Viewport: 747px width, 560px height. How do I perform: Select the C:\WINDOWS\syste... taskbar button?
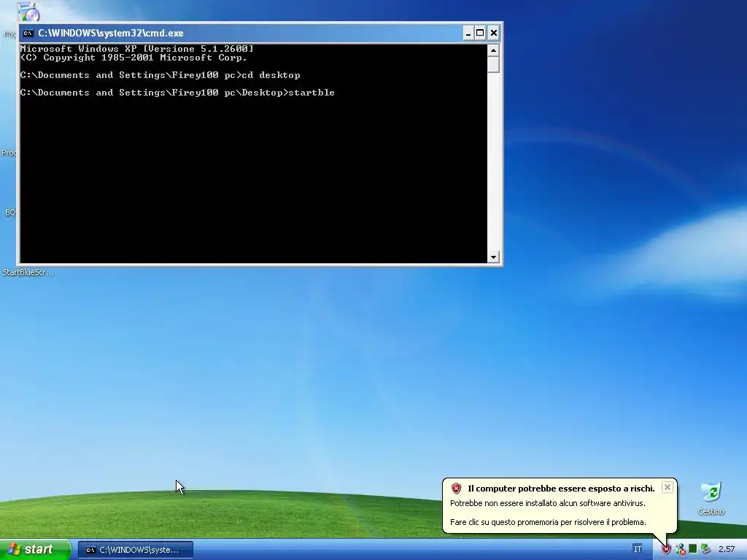pos(135,550)
